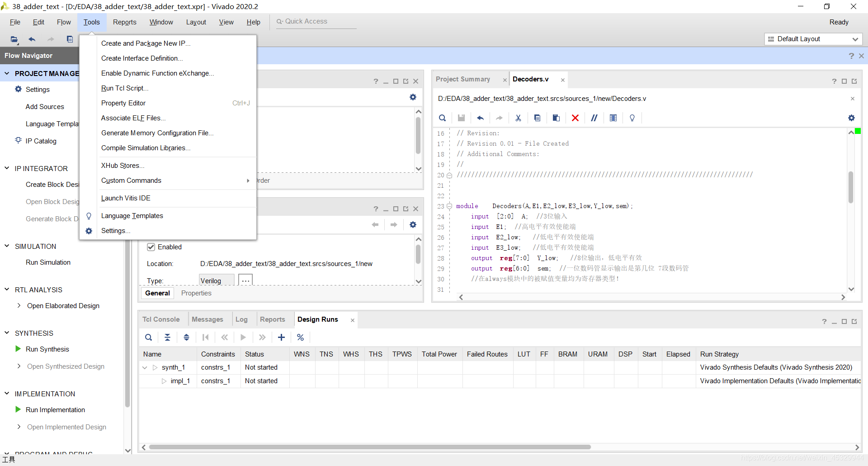Click the undo arrow in editor toolbar
The width and height of the screenshot is (868, 466).
[x=480, y=118]
